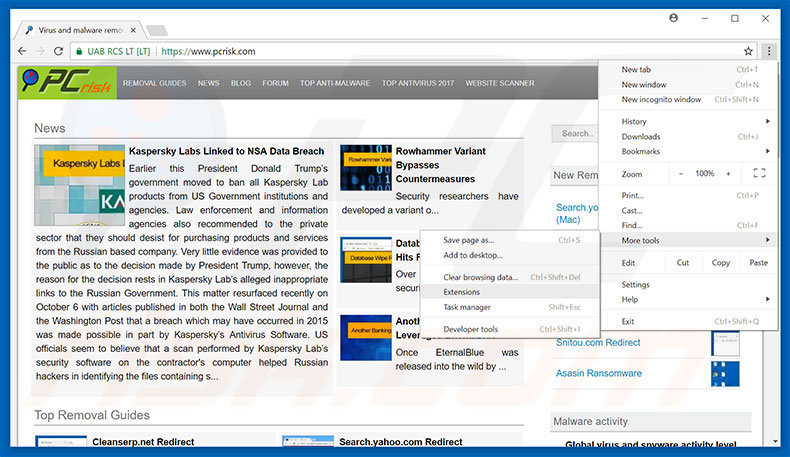790x457 pixels.
Task: Click the Chrome user profile icon
Action: click(673, 18)
